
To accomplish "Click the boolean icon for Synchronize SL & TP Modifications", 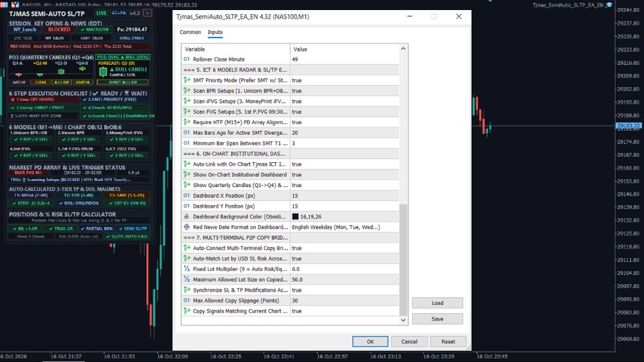I will point(186,290).
